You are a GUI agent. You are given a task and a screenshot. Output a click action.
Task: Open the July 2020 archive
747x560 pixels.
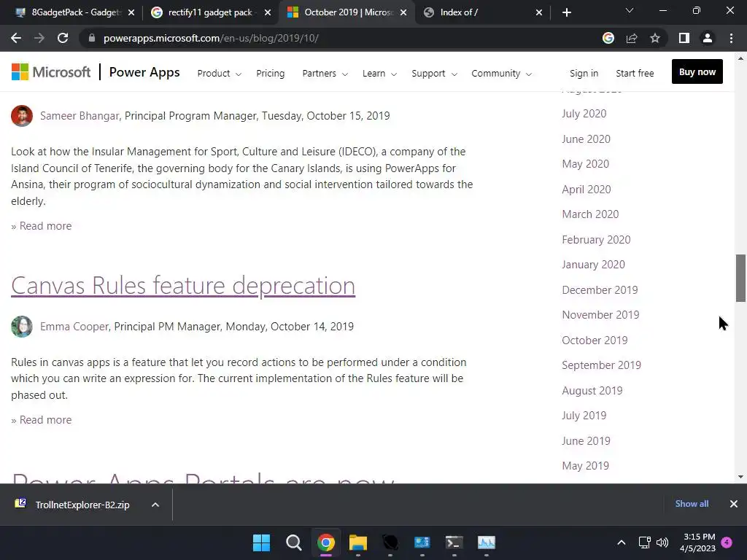point(584,114)
